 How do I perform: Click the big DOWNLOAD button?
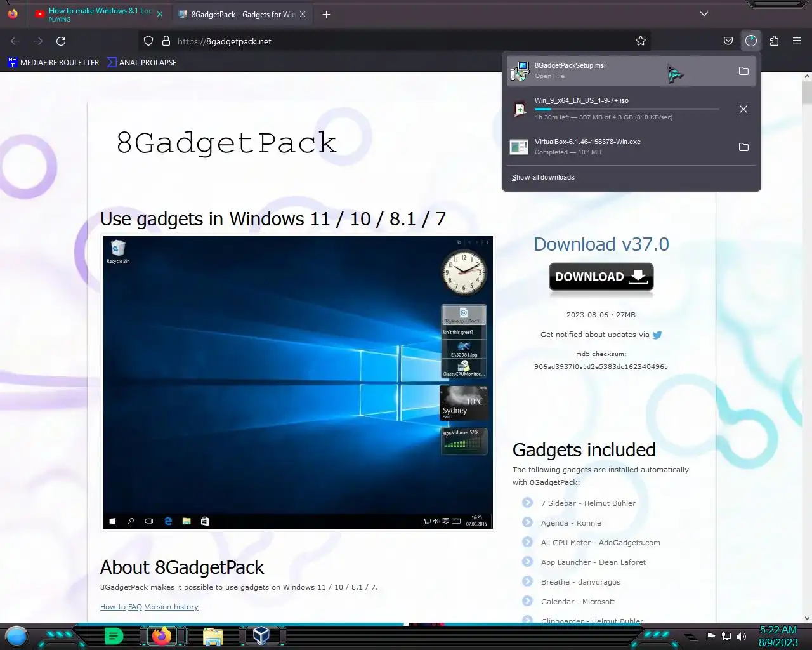[x=601, y=277]
